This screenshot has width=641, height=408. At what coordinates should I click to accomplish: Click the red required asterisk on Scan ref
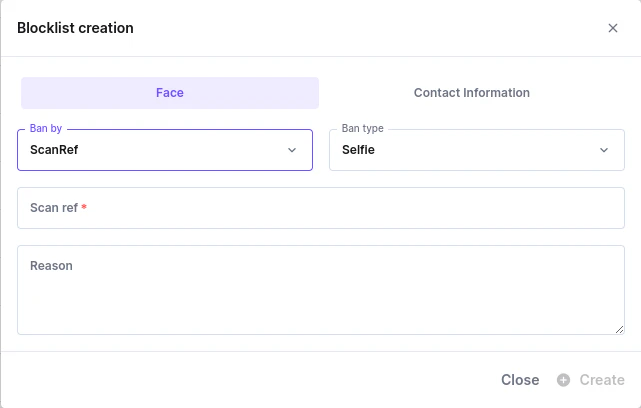pos(84,208)
